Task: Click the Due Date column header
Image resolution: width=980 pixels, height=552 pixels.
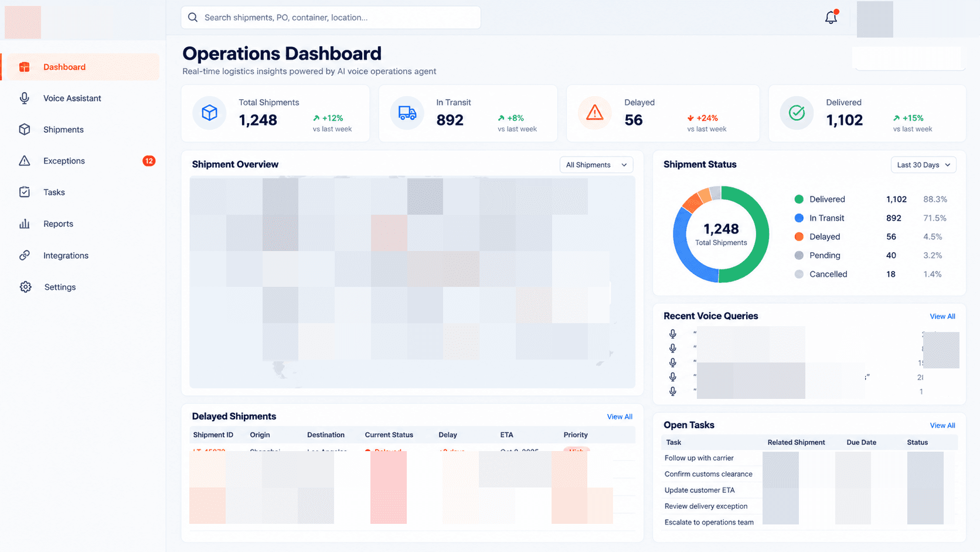Action: click(861, 442)
